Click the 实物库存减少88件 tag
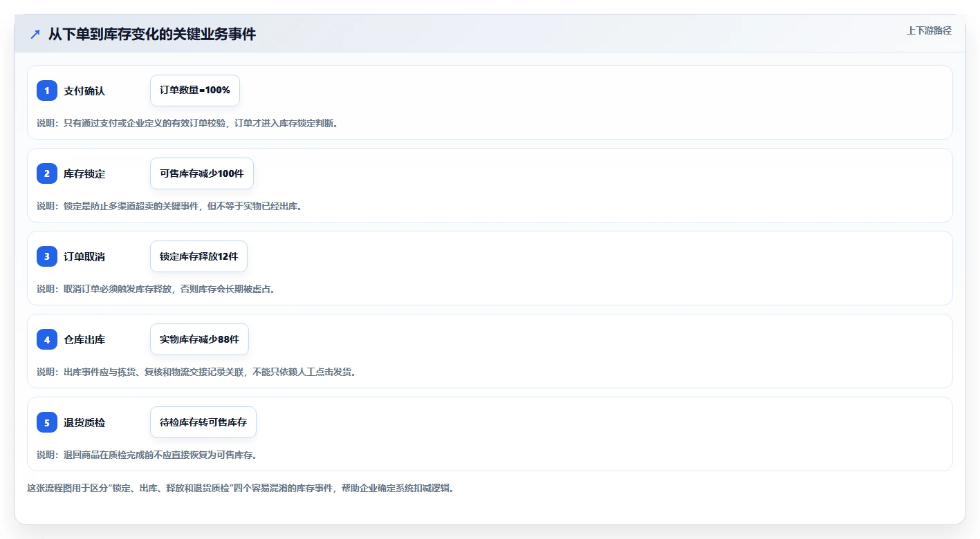980x539 pixels. point(199,339)
